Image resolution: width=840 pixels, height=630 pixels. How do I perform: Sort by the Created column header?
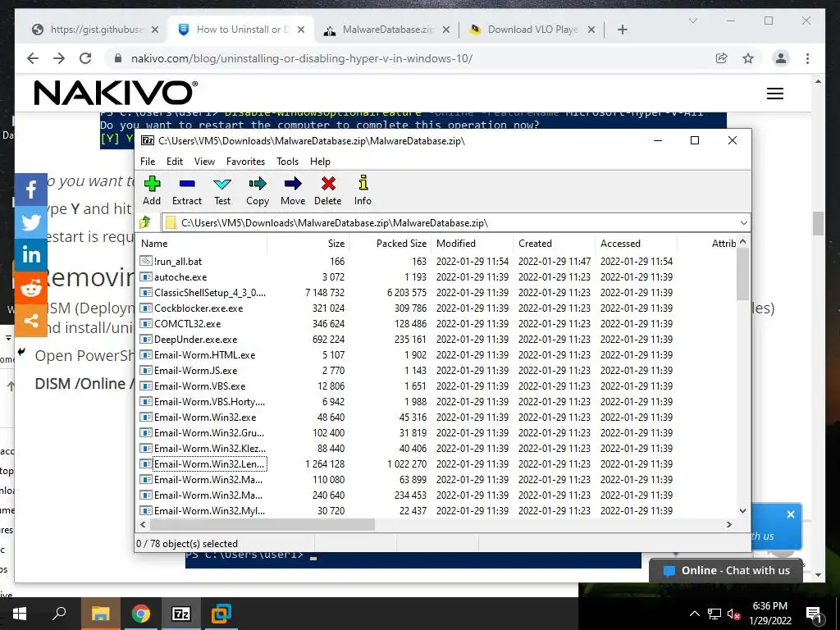click(554, 243)
